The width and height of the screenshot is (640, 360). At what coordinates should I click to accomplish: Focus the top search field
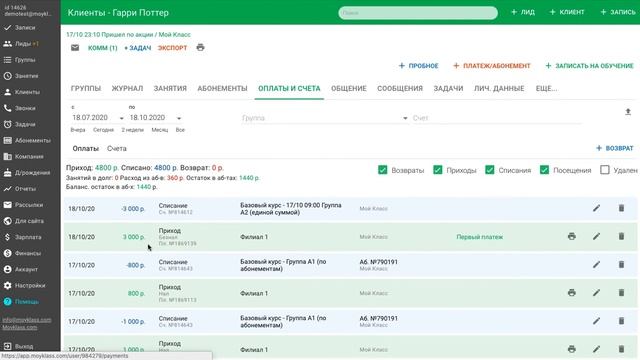(x=418, y=13)
